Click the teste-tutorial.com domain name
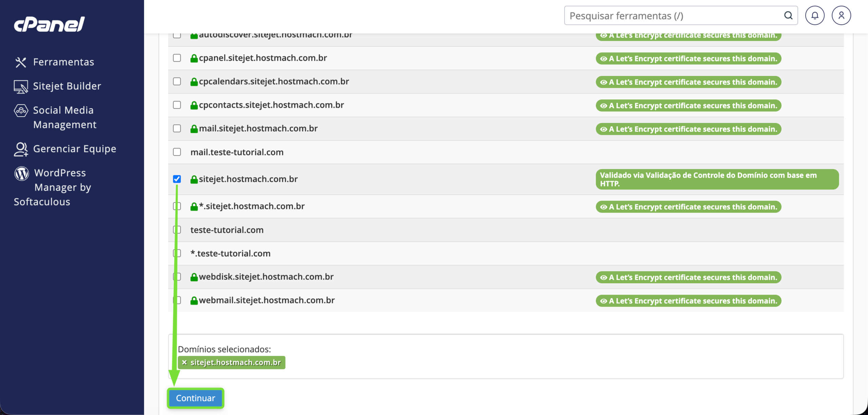This screenshot has width=868, height=415. click(227, 230)
